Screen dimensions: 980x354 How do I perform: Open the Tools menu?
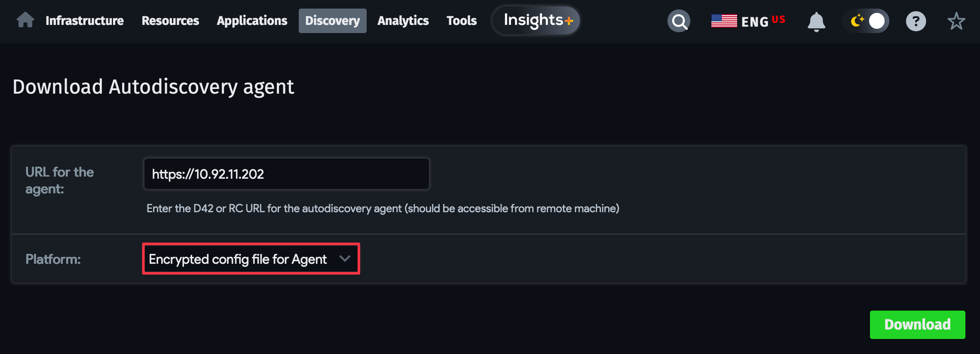[x=461, y=20]
